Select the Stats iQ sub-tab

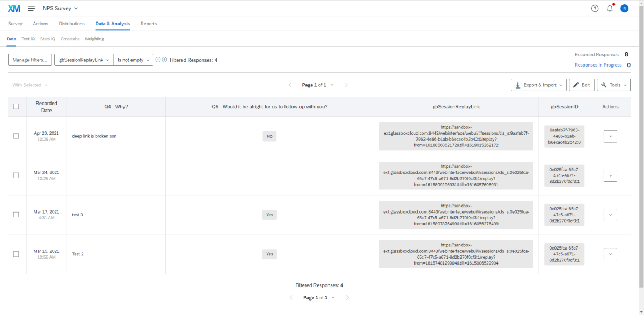click(x=48, y=39)
